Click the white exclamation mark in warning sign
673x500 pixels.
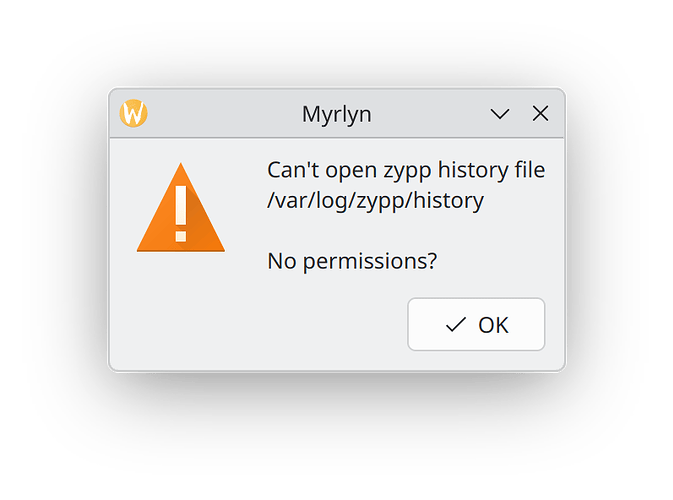tap(181, 212)
